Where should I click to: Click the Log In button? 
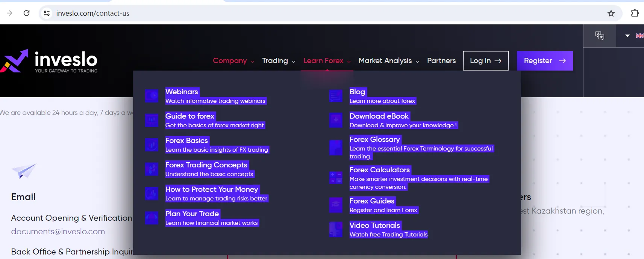486,61
